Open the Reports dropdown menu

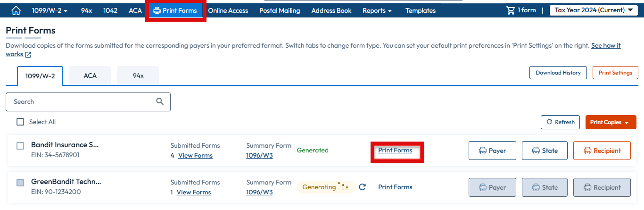click(x=377, y=10)
